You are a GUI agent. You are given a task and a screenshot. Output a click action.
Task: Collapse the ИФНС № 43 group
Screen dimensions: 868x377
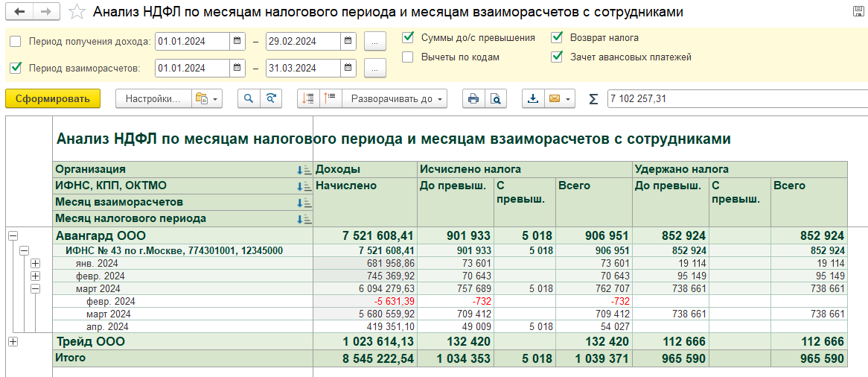tap(24, 250)
